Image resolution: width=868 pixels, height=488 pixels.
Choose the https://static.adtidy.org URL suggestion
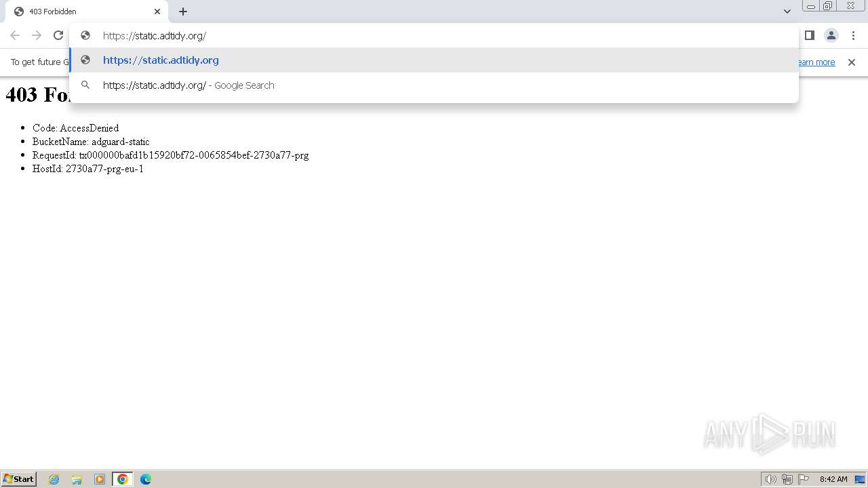[x=434, y=60]
